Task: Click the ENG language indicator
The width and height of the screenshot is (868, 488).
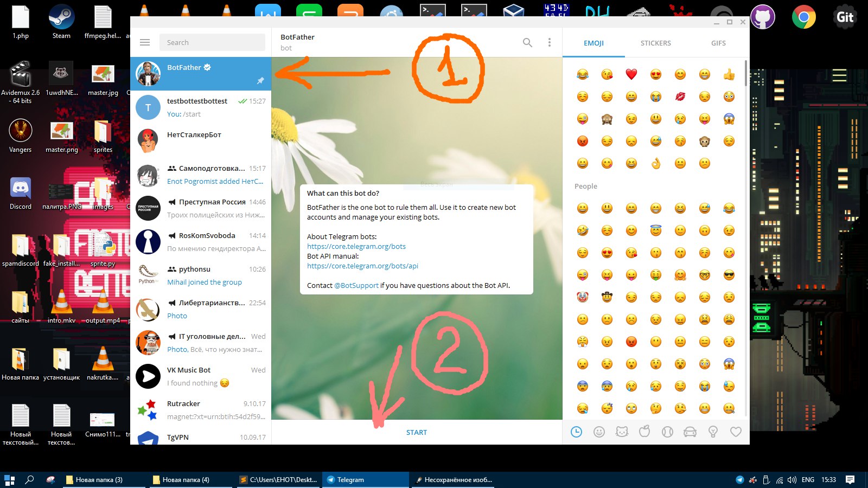Action: click(808, 480)
